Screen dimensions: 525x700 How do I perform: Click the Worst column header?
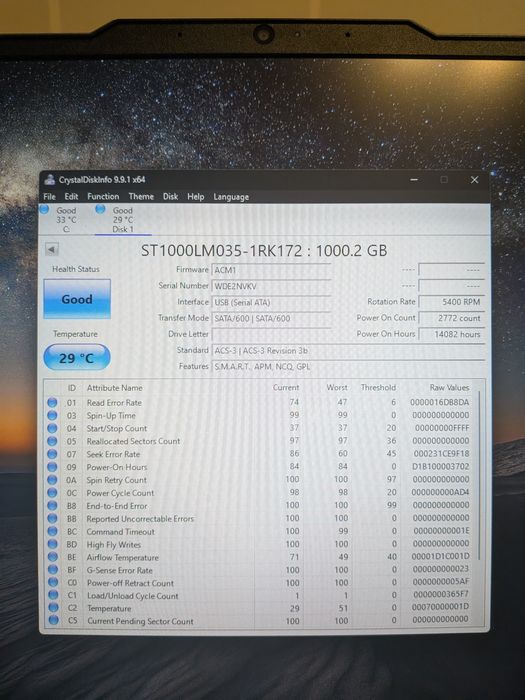pos(337,388)
